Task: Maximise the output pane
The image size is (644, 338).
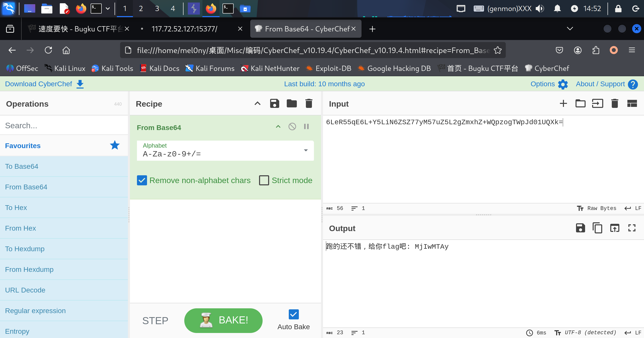Action: pos(632,228)
